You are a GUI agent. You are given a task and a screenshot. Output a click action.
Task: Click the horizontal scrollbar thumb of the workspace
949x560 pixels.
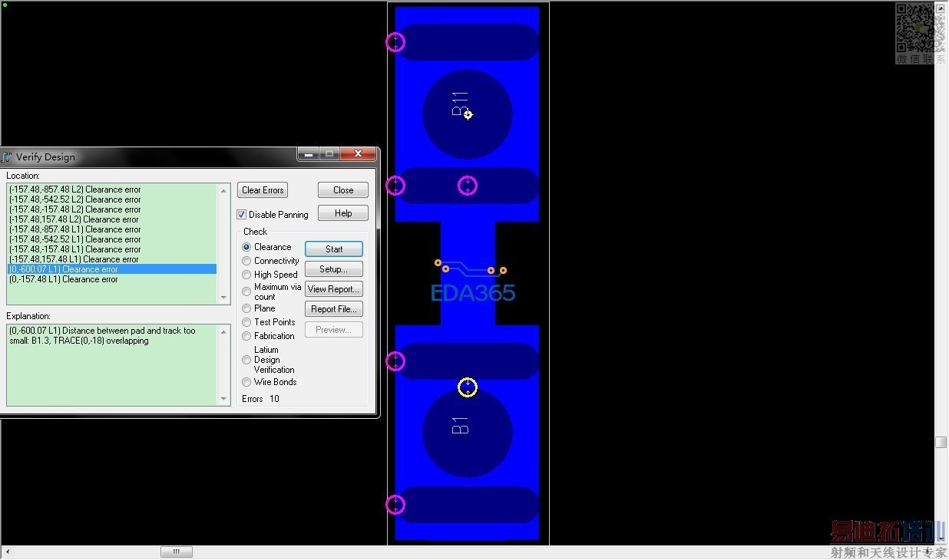pyautogui.click(x=177, y=552)
